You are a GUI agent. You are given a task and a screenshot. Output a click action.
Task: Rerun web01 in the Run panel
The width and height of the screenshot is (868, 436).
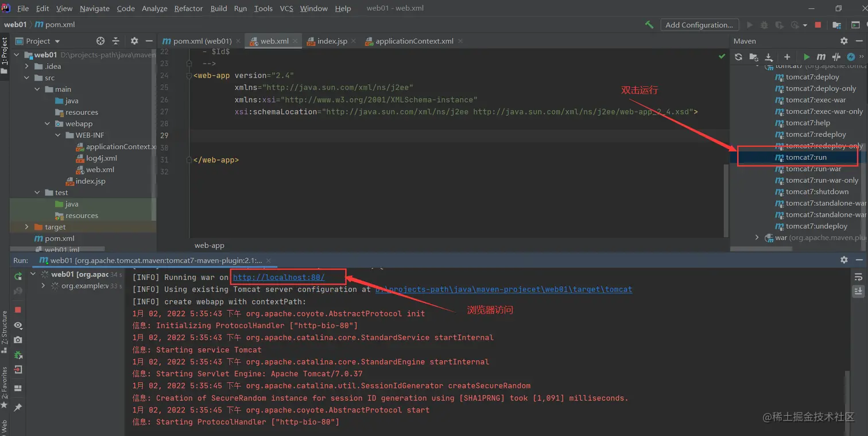[x=18, y=277]
